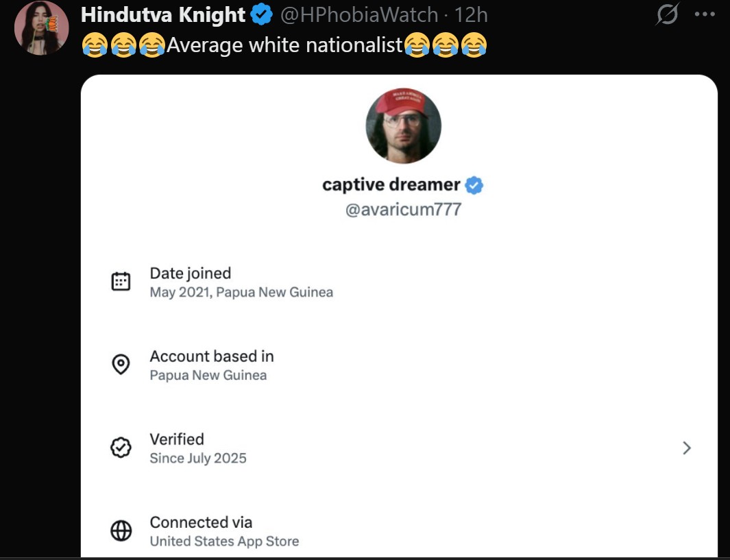Click the calendar icon for Date joined
The width and height of the screenshot is (730, 560).
[x=121, y=282]
